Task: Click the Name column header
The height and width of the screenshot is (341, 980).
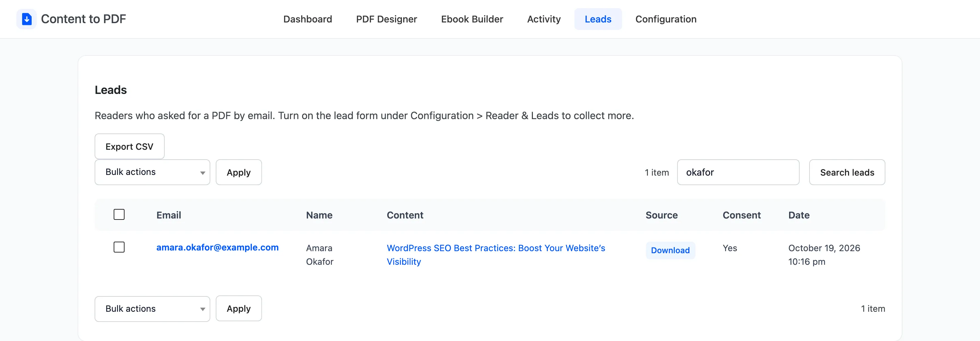Action: 319,215
